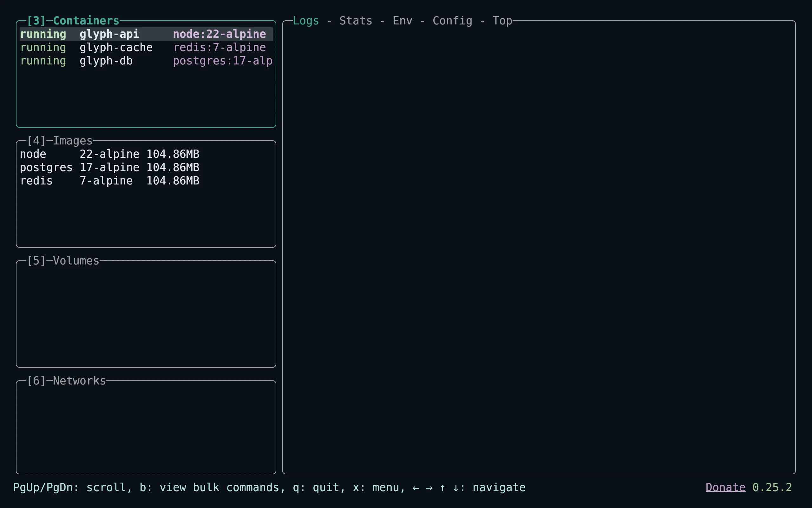This screenshot has height=508, width=812.
Task: Open the Donate link
Action: coord(725,487)
